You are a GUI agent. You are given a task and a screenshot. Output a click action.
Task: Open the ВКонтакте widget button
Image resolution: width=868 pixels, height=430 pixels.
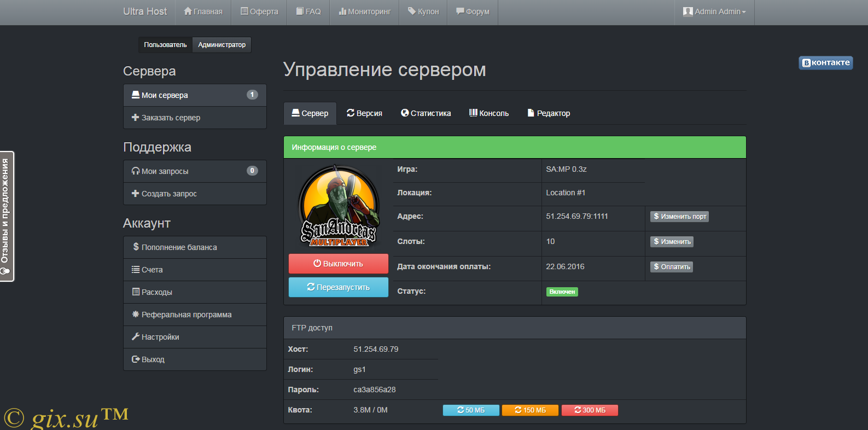click(825, 63)
